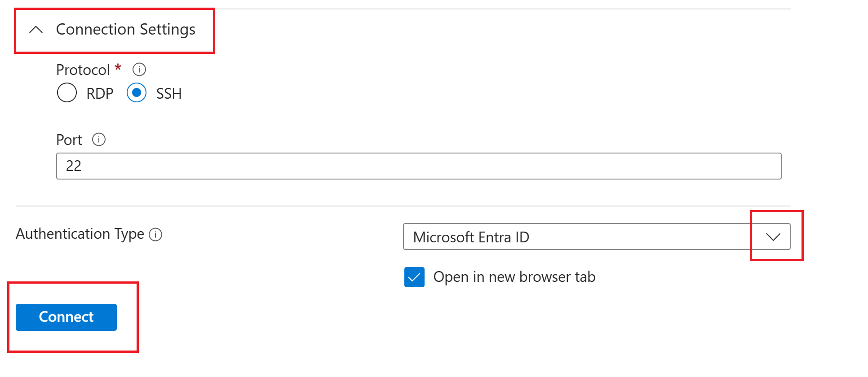Uncheck Open in new browser tab
The width and height of the screenshot is (868, 377).
point(414,277)
